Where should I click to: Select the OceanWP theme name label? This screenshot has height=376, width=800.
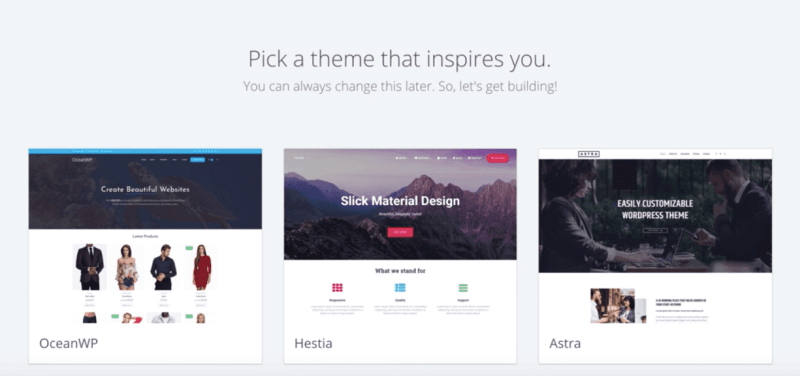(68, 343)
